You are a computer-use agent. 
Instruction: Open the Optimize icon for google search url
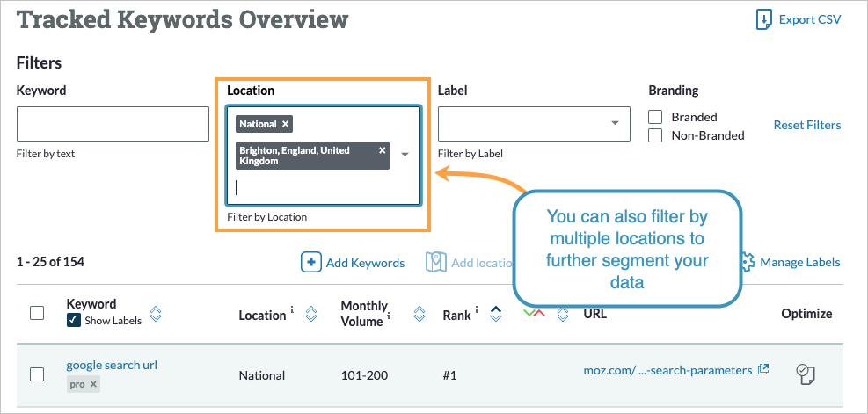(806, 374)
